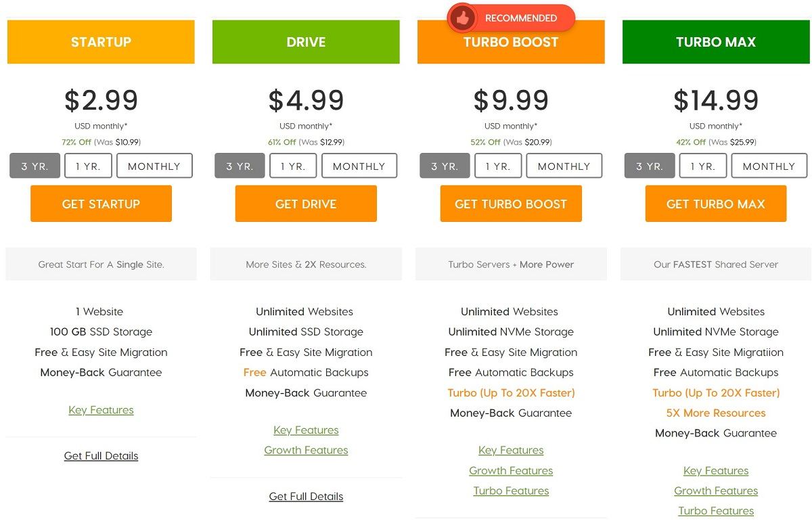The height and width of the screenshot is (525, 812).
Task: Open Key Features under Turbo Max plan
Action: (716, 471)
